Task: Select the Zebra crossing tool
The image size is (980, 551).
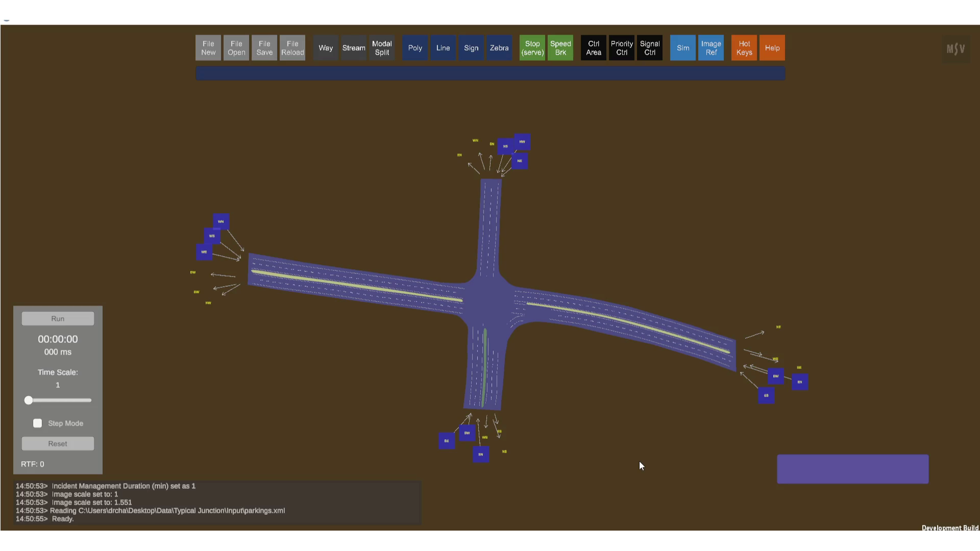Action: pyautogui.click(x=499, y=48)
